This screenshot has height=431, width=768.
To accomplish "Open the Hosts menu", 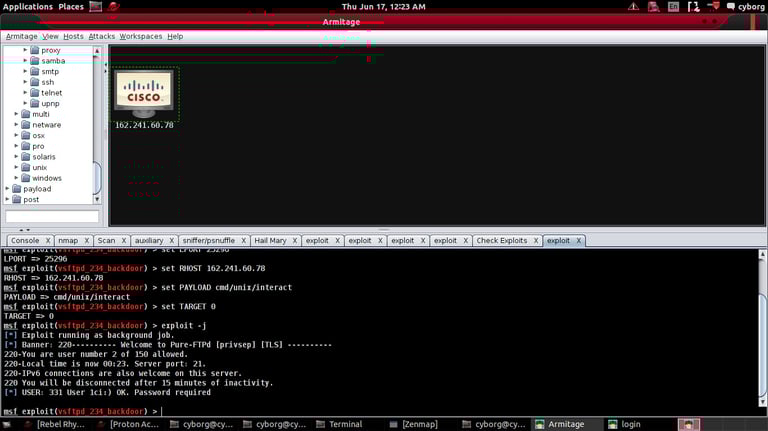I will point(73,36).
